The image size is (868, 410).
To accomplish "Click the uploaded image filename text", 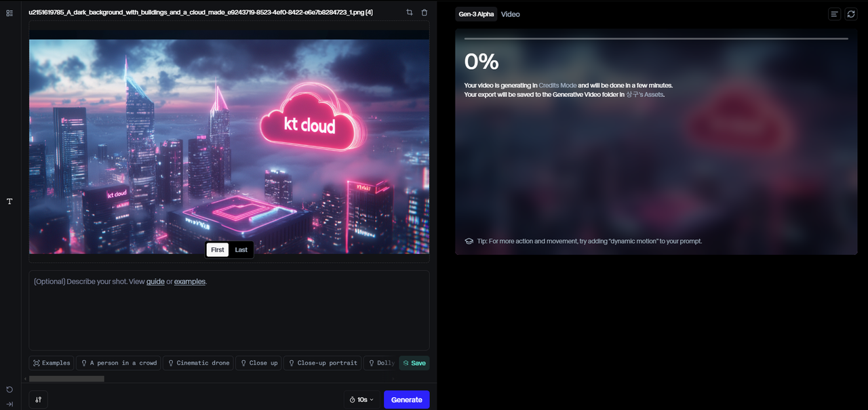I will [x=201, y=12].
